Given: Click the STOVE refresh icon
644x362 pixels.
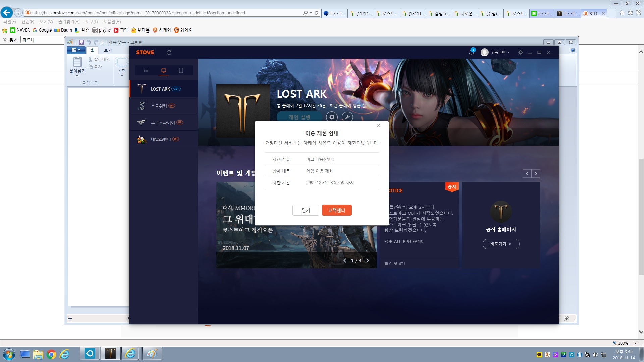Looking at the screenshot, I should (169, 52).
